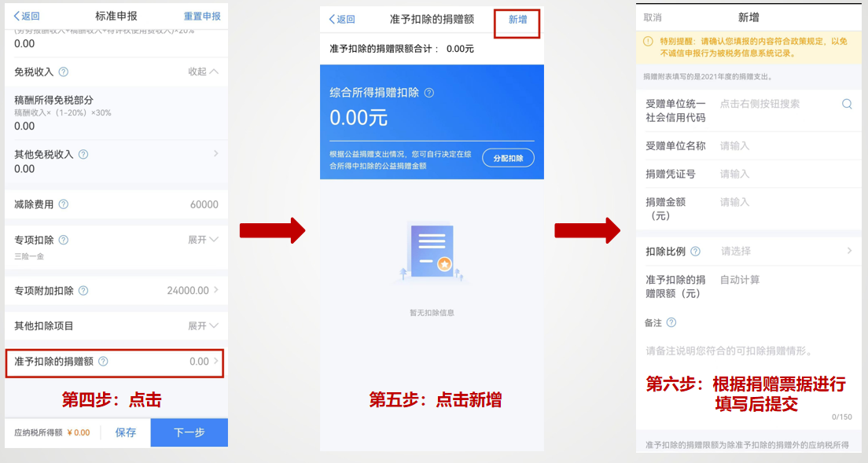Click the empty document illustration
This screenshot has width=868, height=463.
432,252
